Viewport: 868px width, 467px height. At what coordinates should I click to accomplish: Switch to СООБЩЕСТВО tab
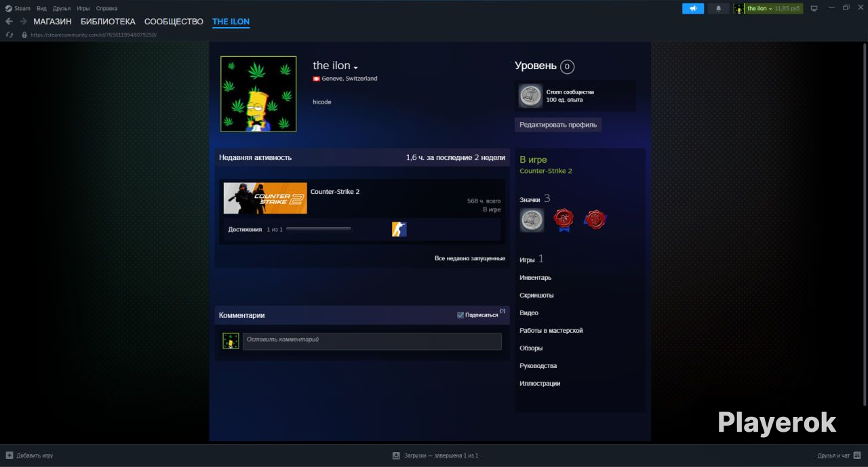click(174, 22)
